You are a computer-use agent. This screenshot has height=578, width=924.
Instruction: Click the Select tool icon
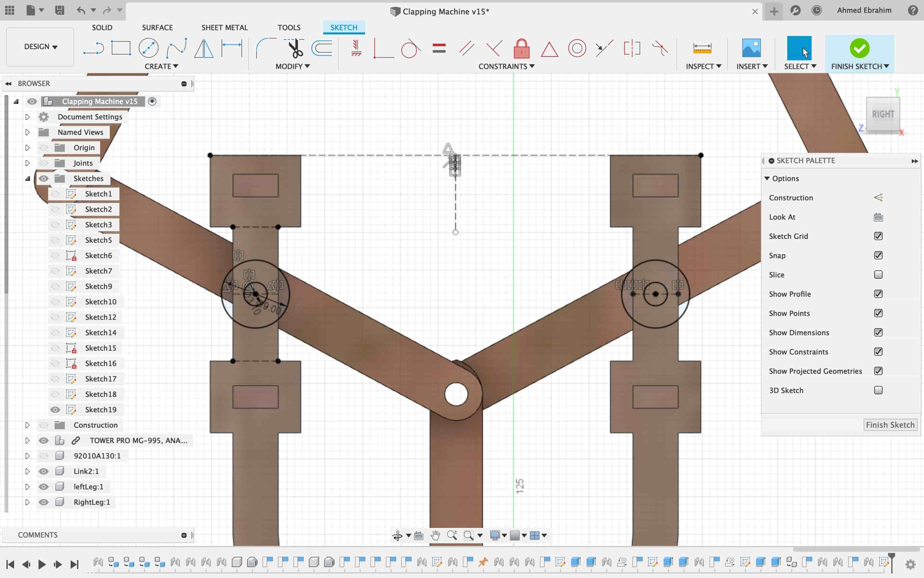coord(799,48)
